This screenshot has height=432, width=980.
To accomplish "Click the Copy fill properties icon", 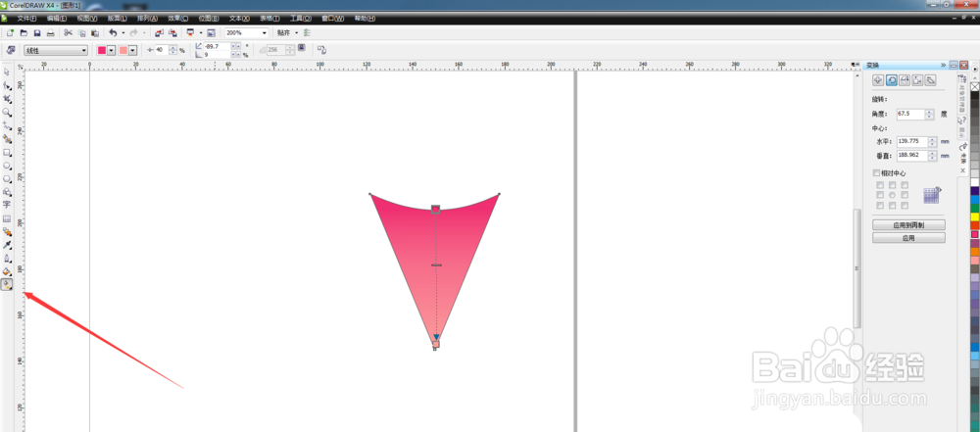I will [x=321, y=49].
